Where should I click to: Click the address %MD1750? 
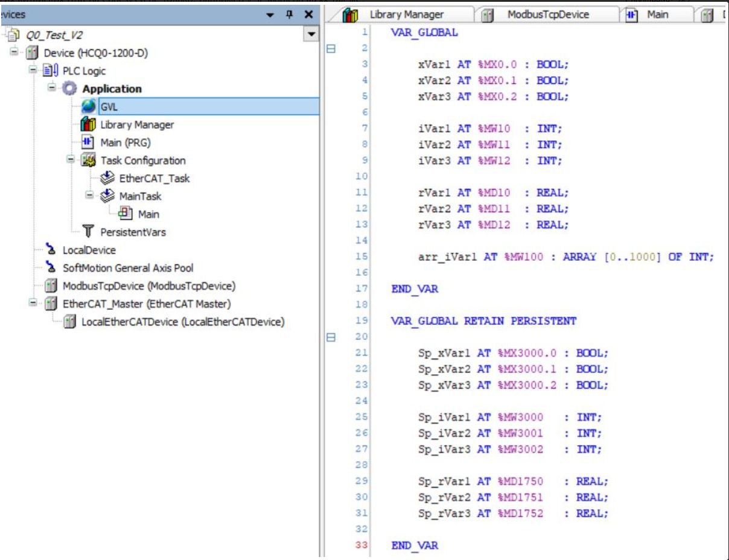(x=521, y=482)
